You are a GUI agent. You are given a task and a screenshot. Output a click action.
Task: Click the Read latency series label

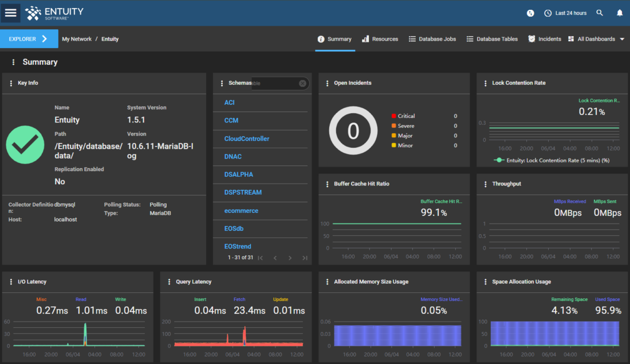pos(81,299)
